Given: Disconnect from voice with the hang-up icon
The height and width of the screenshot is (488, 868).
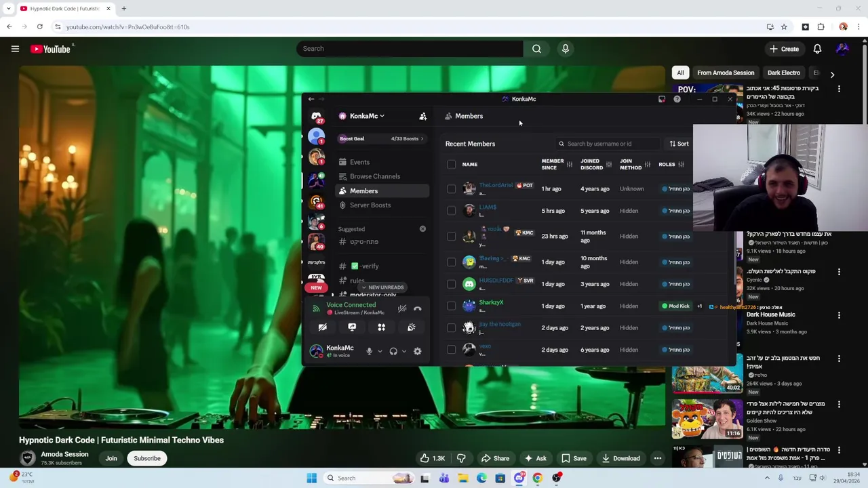Looking at the screenshot, I should (417, 308).
